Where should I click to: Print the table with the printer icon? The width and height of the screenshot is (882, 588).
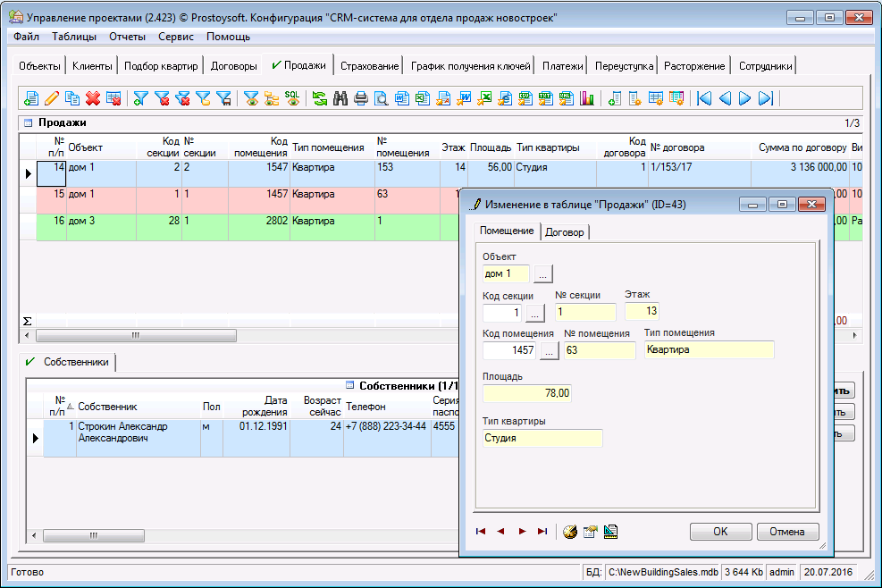361,98
